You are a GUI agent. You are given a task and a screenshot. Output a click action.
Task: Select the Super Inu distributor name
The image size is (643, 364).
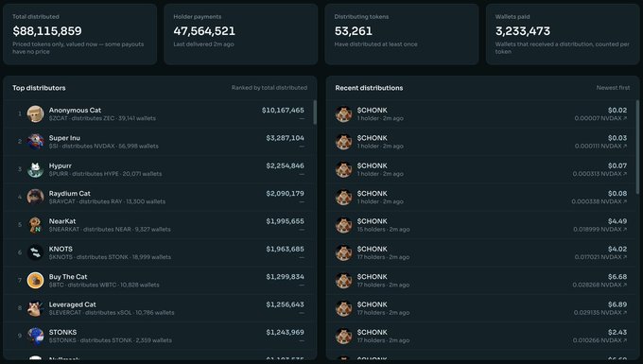click(x=64, y=138)
